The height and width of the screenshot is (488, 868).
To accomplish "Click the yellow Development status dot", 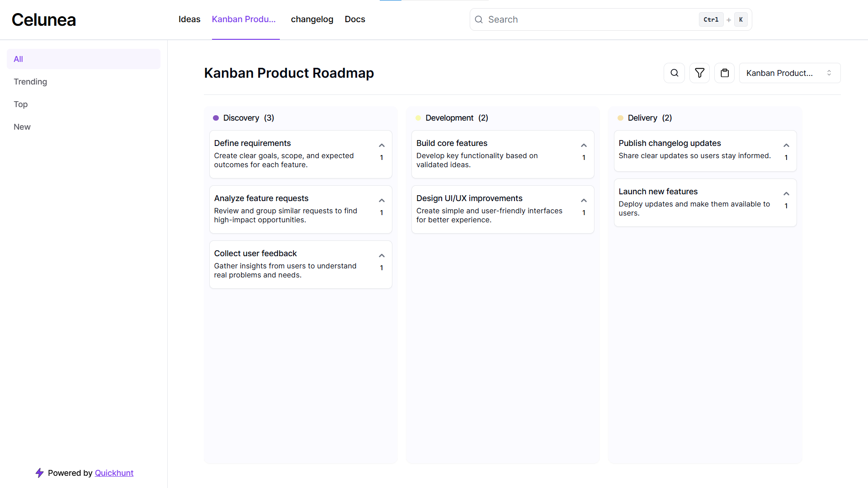I will 418,118.
